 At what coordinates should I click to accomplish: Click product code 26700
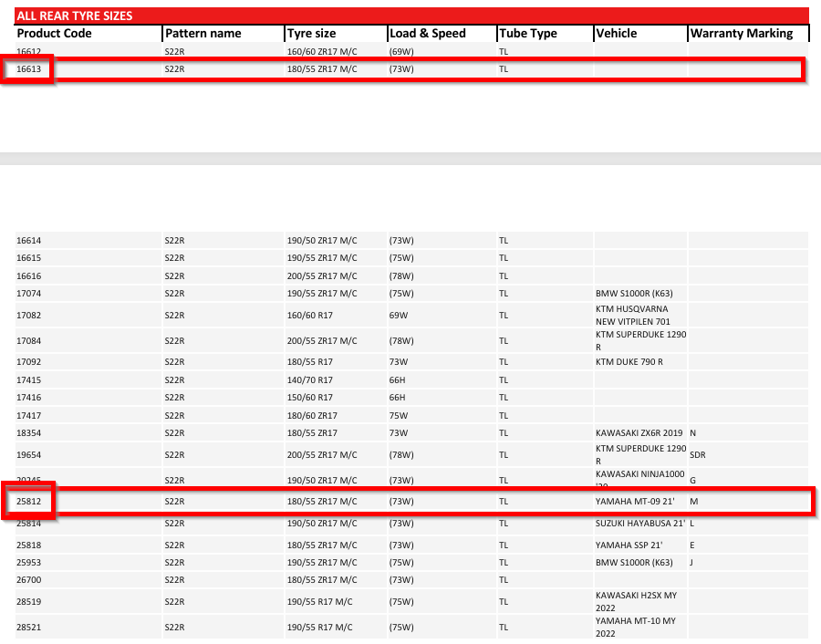pyautogui.click(x=29, y=579)
